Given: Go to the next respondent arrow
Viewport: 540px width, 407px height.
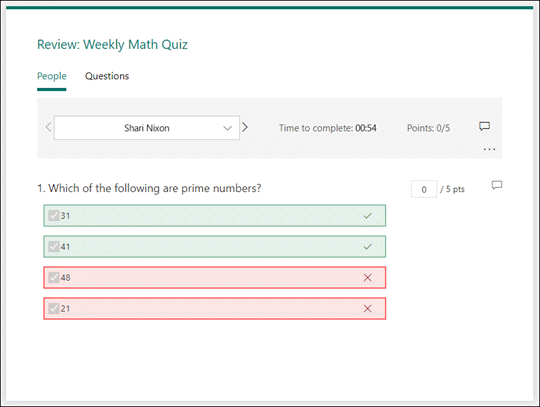Looking at the screenshot, I should point(245,127).
